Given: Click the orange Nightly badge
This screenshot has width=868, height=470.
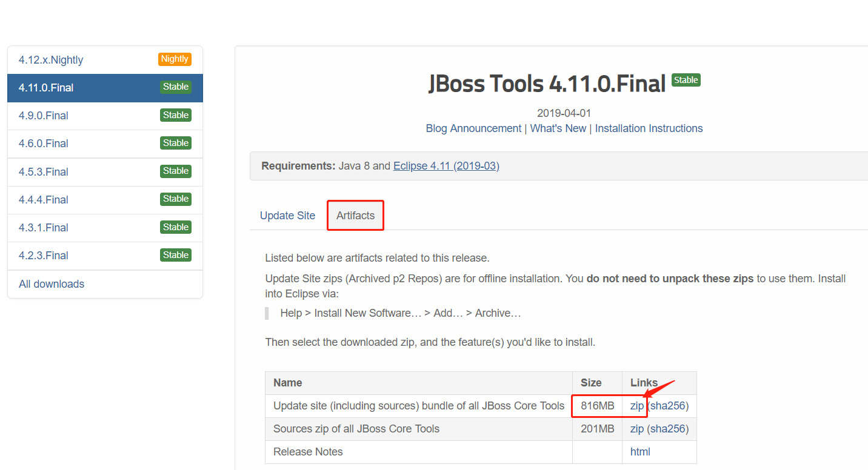Looking at the screenshot, I should point(175,59).
